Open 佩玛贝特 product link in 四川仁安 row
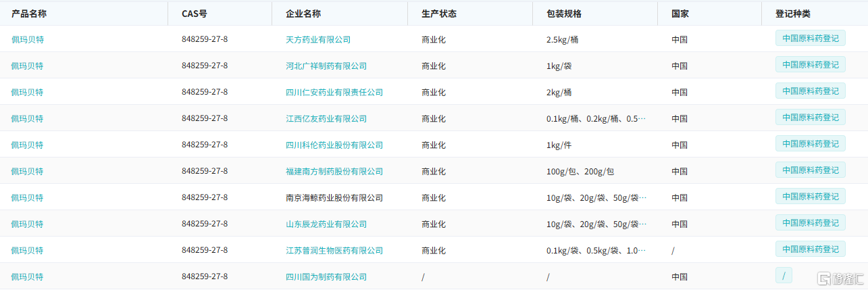 (27, 92)
